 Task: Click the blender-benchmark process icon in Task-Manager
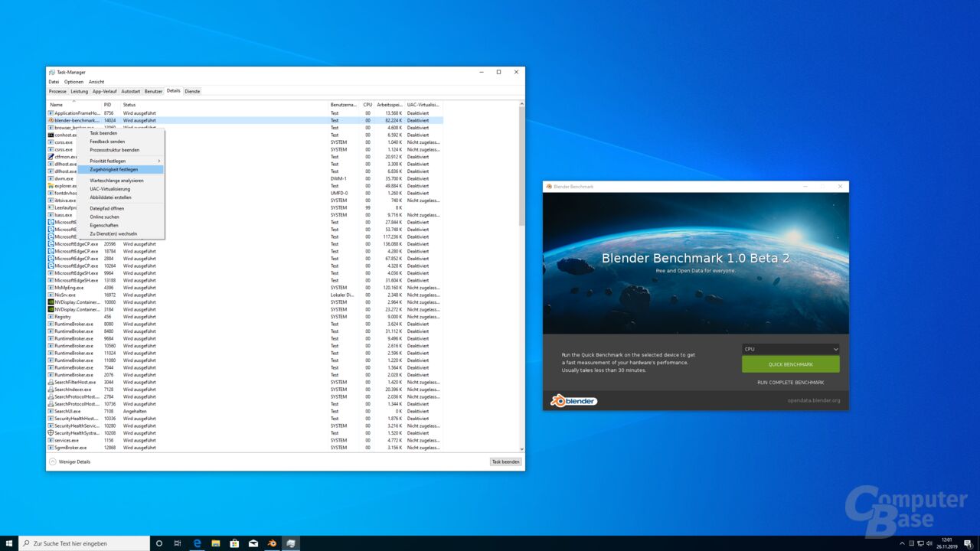point(51,120)
